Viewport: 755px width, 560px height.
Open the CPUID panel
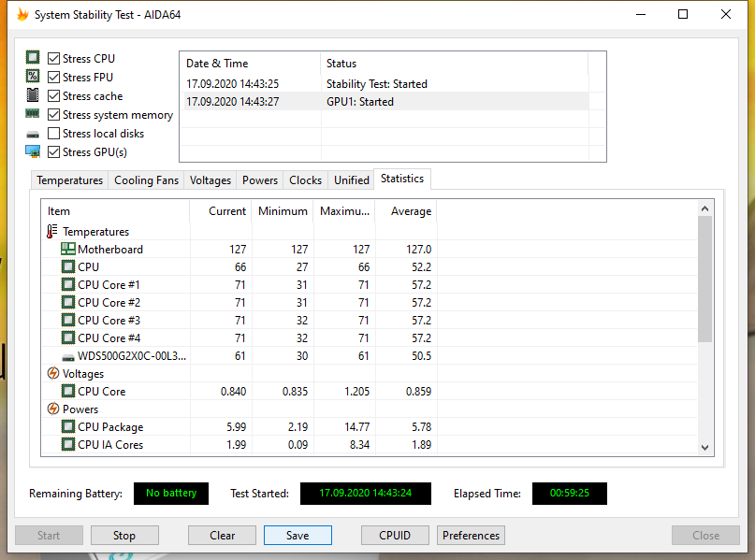pos(395,536)
